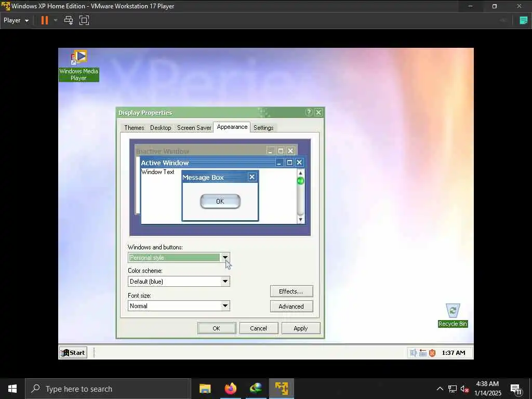This screenshot has width=532, height=399.
Task: Open File Explorer from the taskbar
Action: tap(205, 389)
